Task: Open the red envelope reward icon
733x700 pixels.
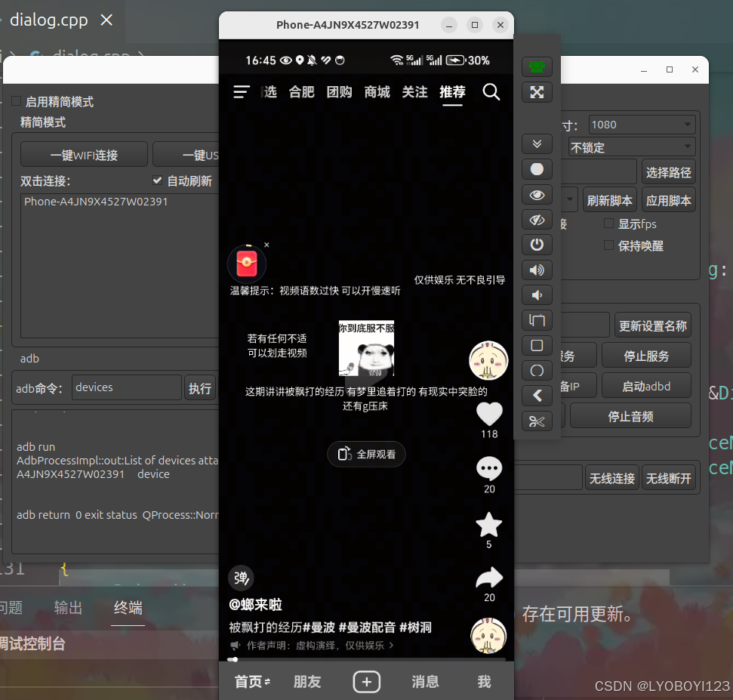Action: pos(247,264)
